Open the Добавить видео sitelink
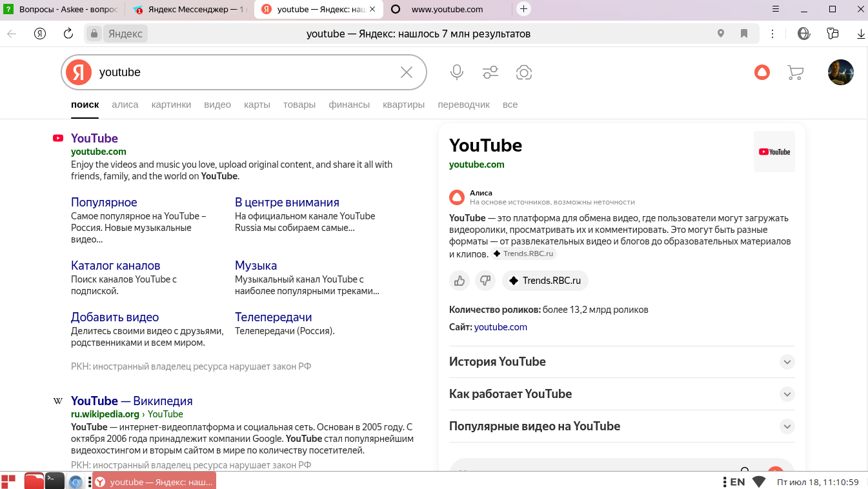Image resolution: width=868 pixels, height=489 pixels. click(x=115, y=317)
